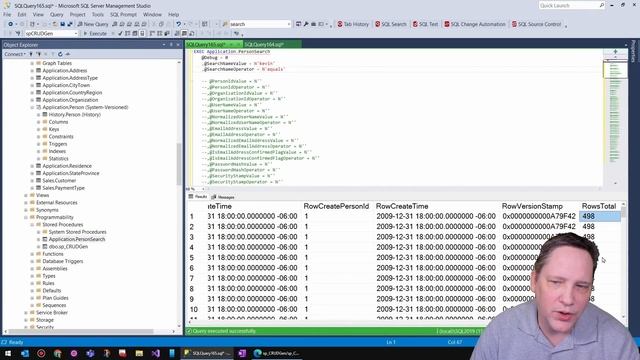Select row 5 header in results grid

(191, 258)
